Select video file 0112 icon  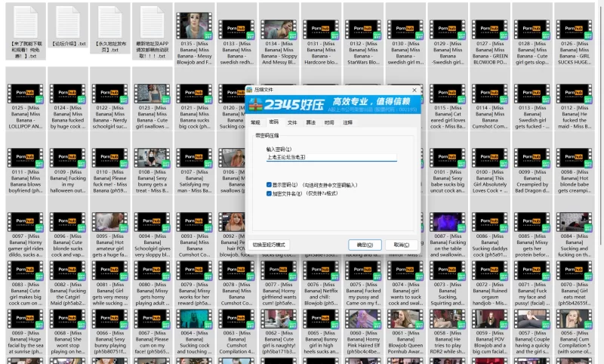click(x=575, y=94)
